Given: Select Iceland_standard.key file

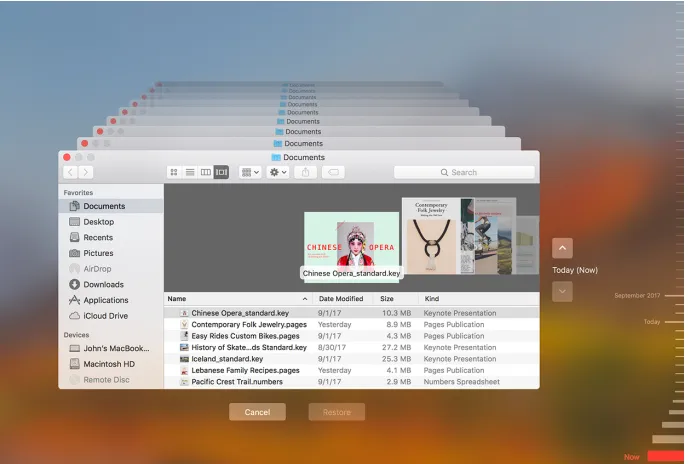Looking at the screenshot, I should 352,359.
